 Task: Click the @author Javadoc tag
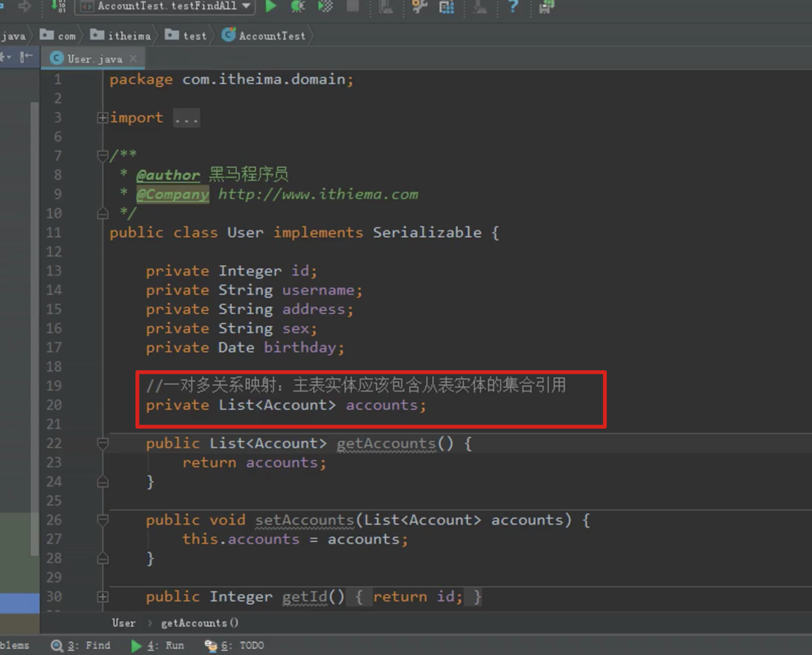point(168,175)
